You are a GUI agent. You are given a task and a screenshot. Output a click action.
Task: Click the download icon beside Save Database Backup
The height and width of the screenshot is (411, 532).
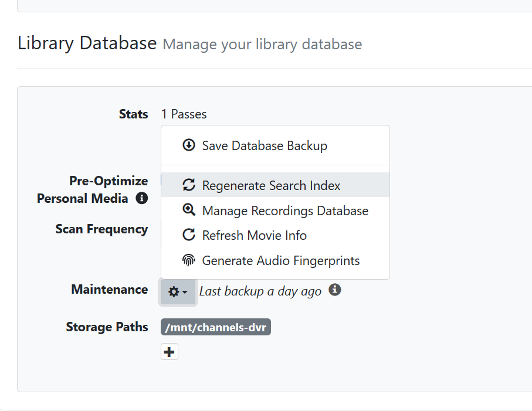[189, 145]
